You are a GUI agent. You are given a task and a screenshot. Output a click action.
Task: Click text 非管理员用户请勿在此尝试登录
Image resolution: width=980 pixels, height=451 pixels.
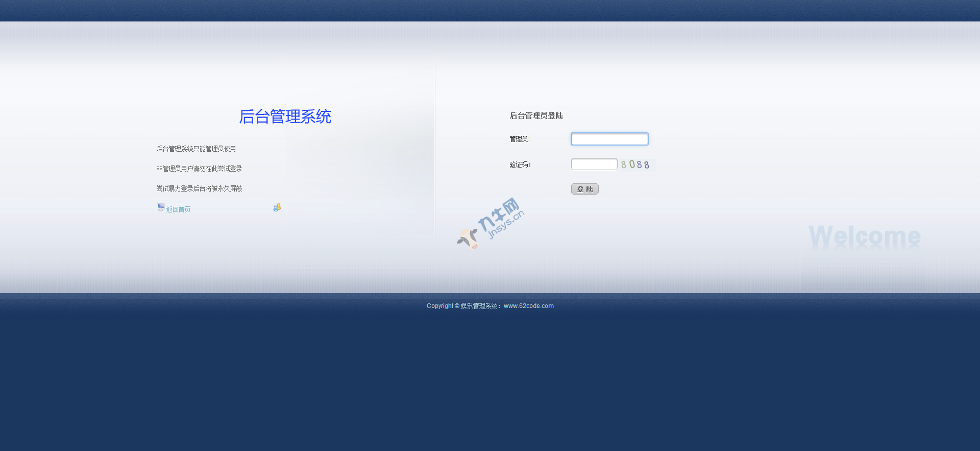click(199, 169)
